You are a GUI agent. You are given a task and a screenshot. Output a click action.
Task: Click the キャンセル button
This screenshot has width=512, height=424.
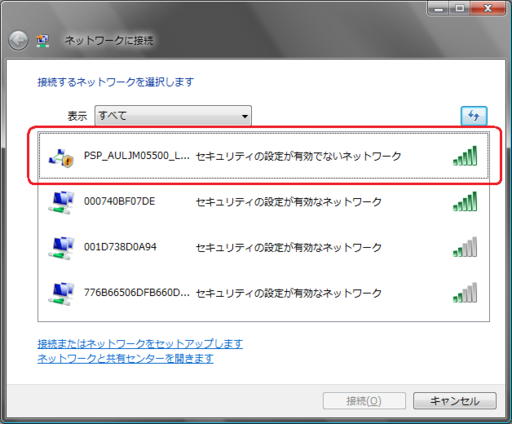click(x=455, y=400)
